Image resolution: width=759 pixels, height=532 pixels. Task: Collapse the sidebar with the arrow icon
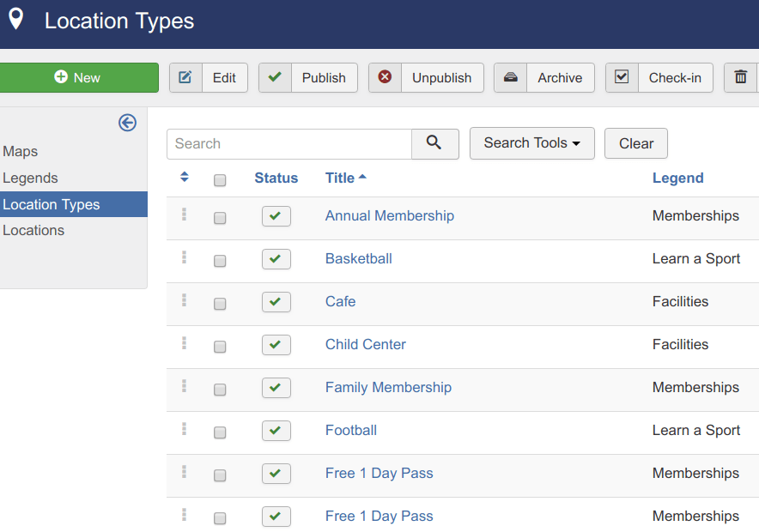(x=127, y=123)
